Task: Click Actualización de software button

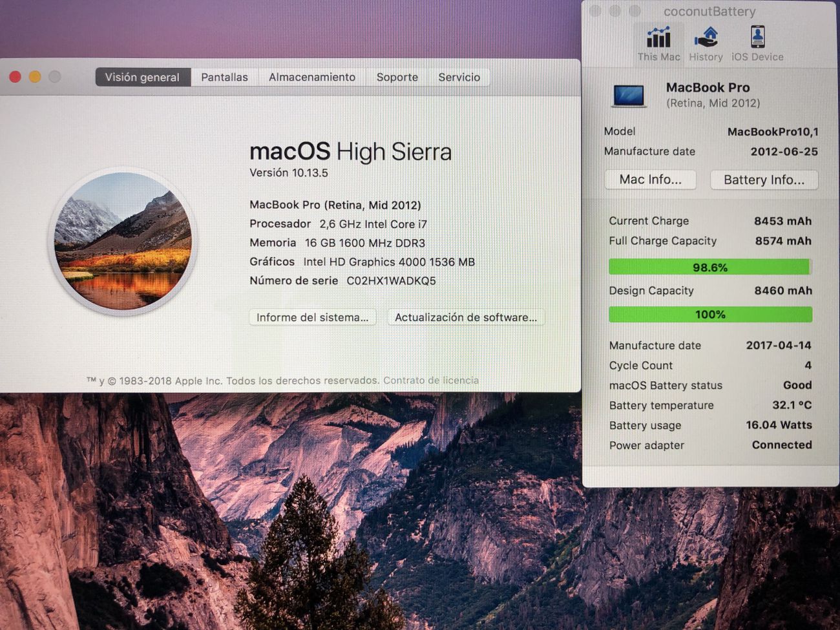Action: click(x=466, y=317)
